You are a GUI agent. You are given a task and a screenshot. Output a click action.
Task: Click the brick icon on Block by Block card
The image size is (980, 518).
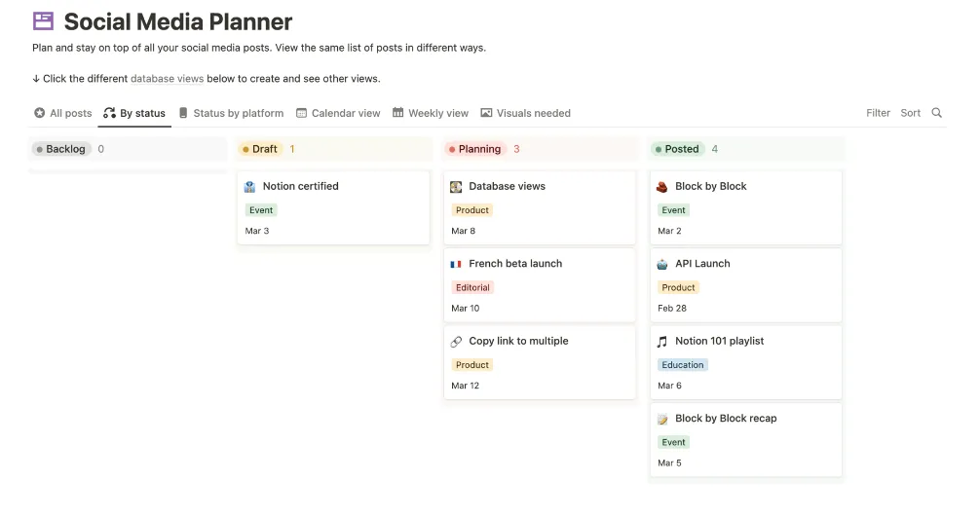662,186
